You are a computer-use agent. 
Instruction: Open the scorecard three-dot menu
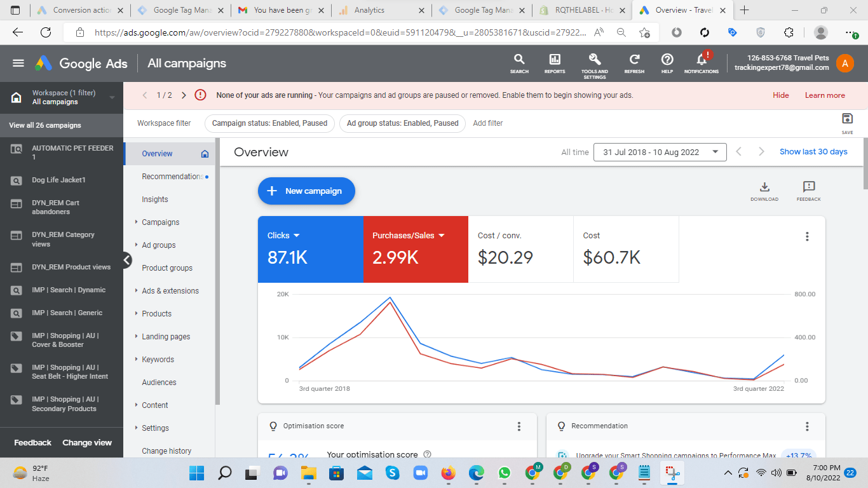[807, 236]
